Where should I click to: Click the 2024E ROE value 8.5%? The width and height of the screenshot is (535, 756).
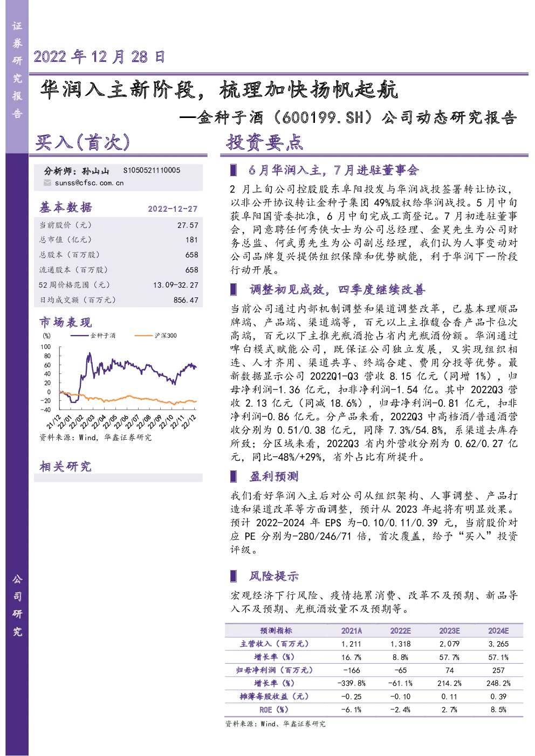(498, 710)
